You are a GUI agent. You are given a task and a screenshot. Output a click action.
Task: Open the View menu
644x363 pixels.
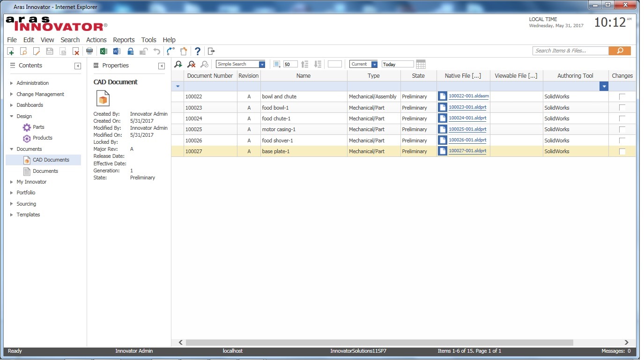(x=47, y=40)
